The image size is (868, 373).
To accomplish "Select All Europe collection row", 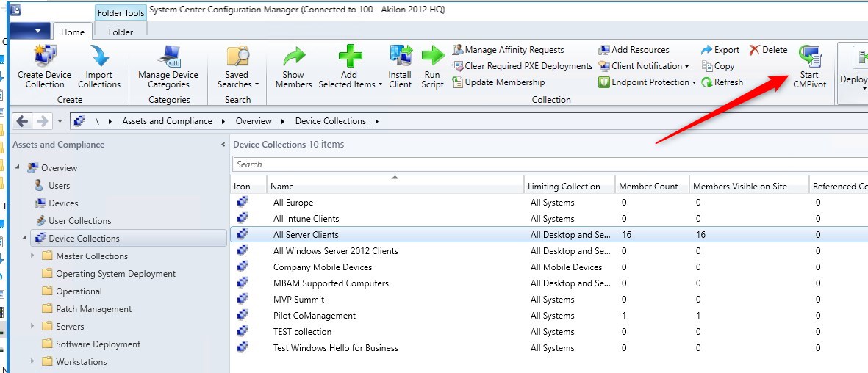I will [x=549, y=203].
